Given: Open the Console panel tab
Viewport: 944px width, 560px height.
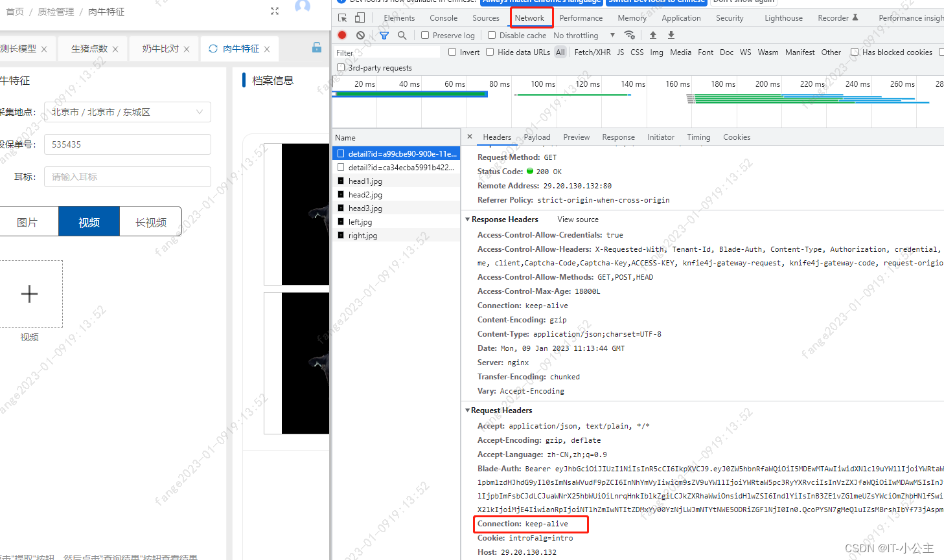Looking at the screenshot, I should 444,18.
